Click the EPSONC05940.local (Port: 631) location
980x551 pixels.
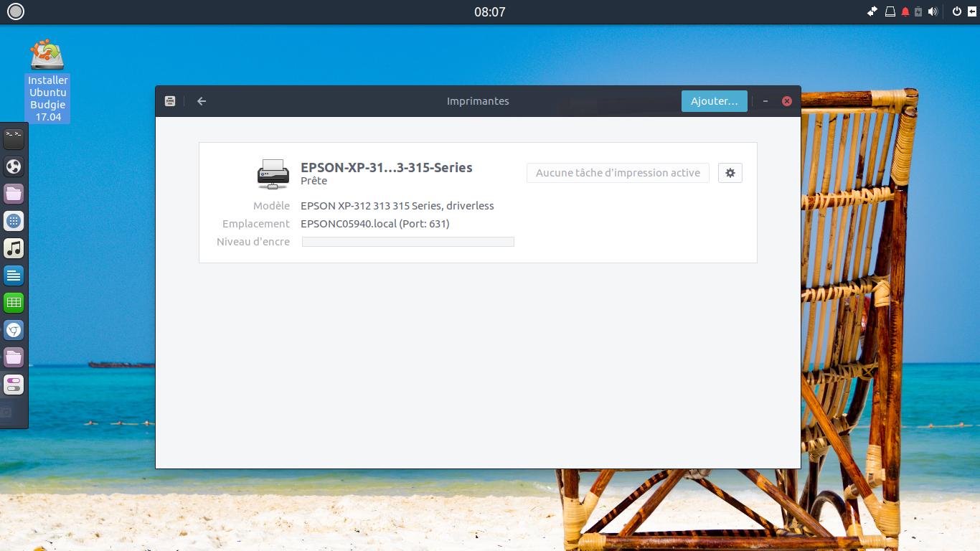375,224
